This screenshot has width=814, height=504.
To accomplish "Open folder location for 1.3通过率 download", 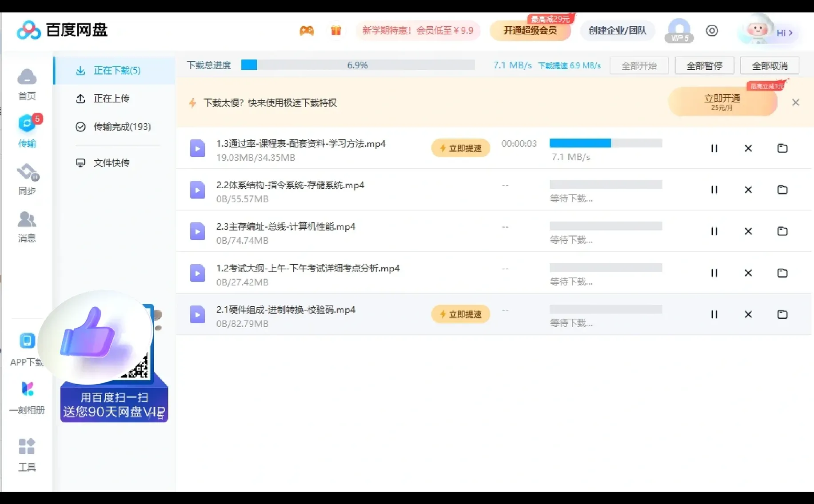I will [782, 148].
